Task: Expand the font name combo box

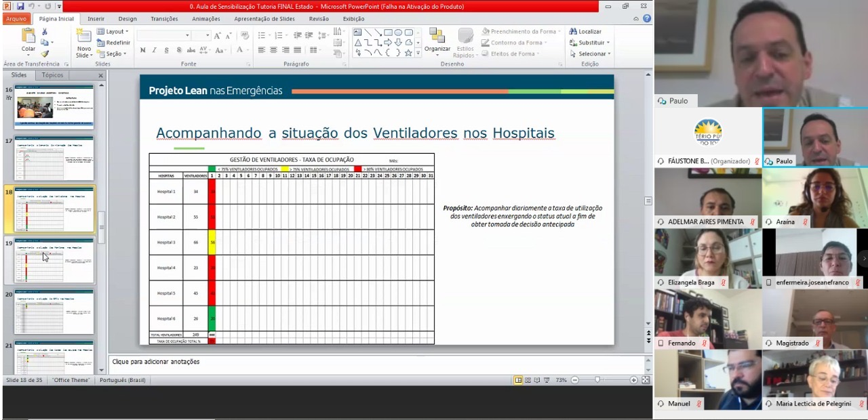Action: [187, 35]
